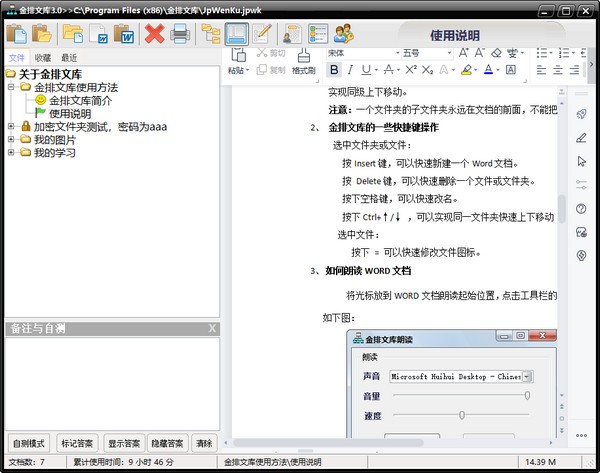Expand the 我的图片 folder node

coord(10,140)
